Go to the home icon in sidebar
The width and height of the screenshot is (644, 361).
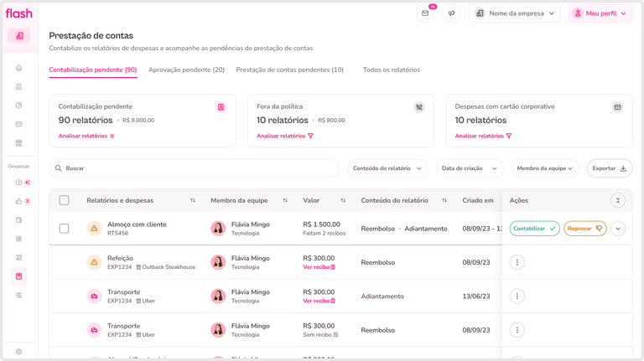tap(19, 68)
